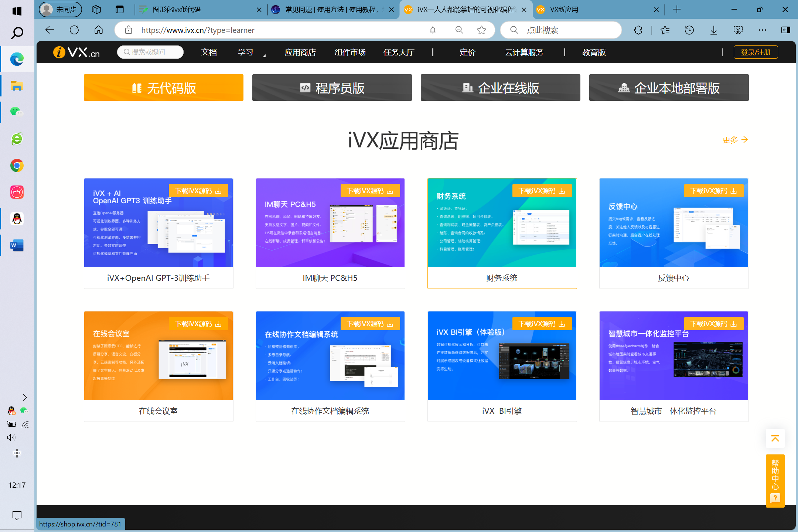Open the zoom out magnifier icon

pos(459,30)
